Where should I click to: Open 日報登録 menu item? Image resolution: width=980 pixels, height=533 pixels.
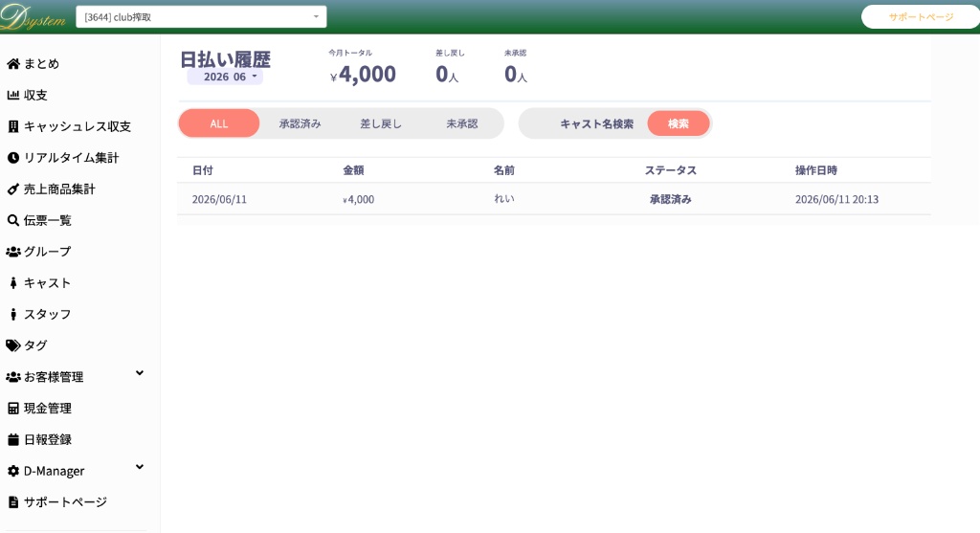click(48, 439)
